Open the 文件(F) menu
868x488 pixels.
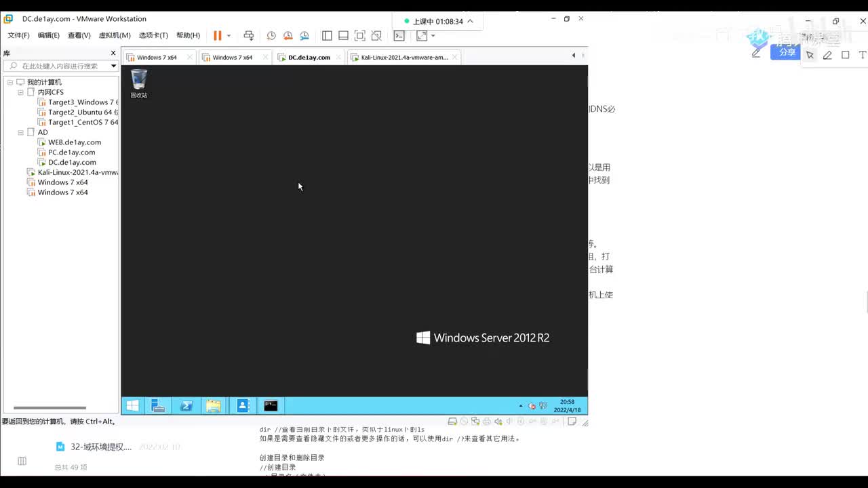18,35
